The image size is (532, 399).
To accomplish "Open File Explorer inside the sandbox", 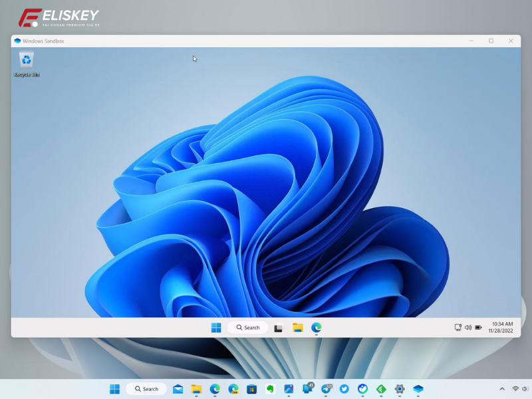I will click(297, 327).
